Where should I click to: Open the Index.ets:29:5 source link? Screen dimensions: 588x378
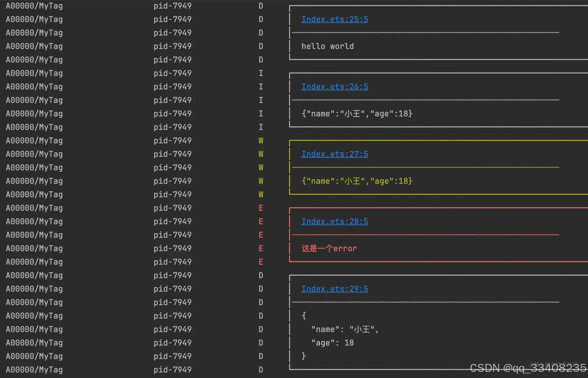point(335,289)
